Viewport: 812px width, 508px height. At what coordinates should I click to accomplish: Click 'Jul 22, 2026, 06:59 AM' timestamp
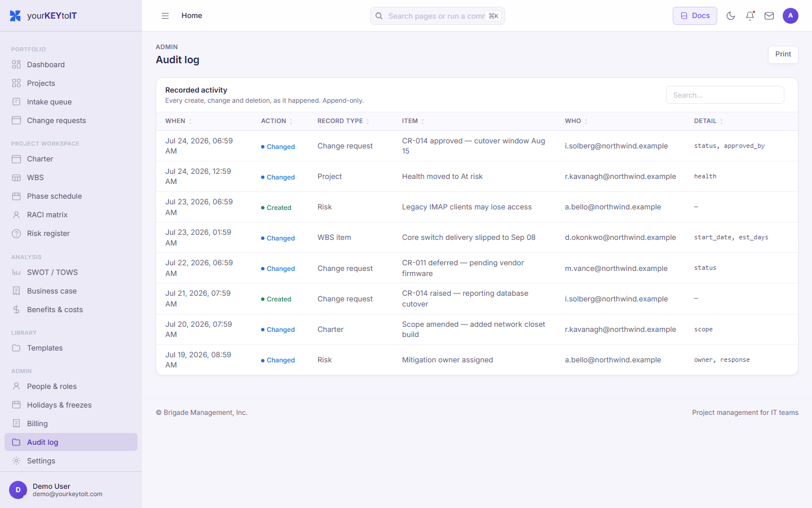point(199,268)
